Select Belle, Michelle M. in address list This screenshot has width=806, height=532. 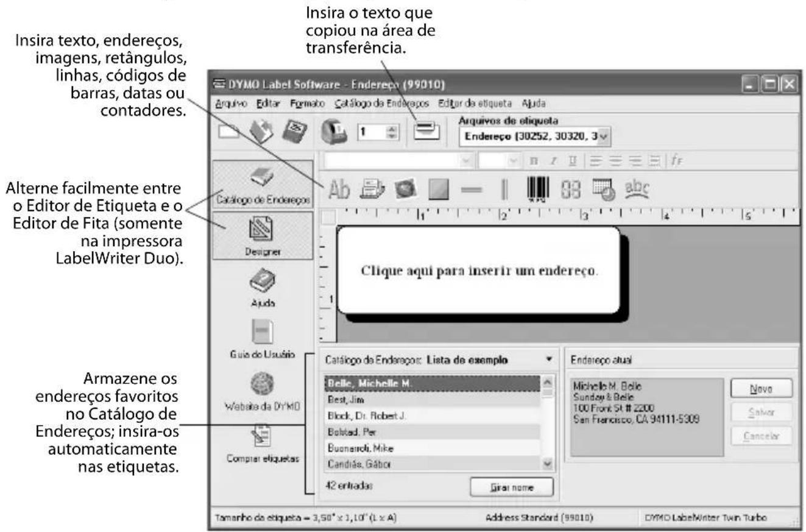[x=431, y=384]
